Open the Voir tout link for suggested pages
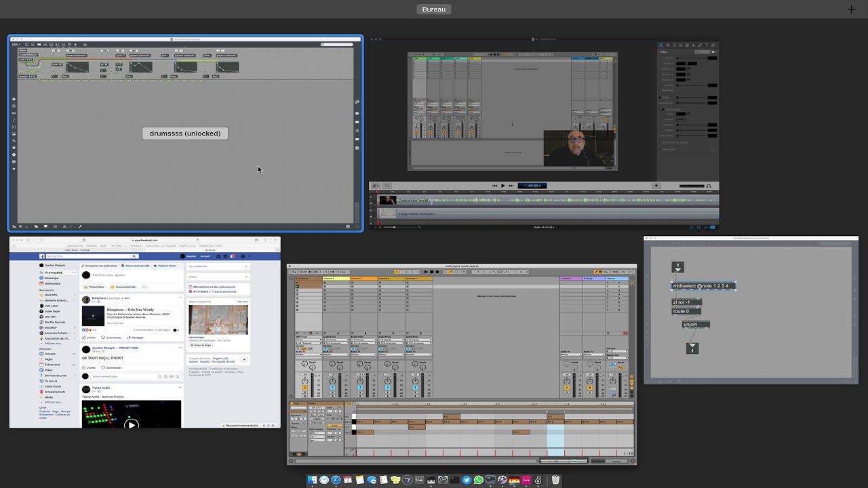The image size is (868, 488). (x=243, y=301)
